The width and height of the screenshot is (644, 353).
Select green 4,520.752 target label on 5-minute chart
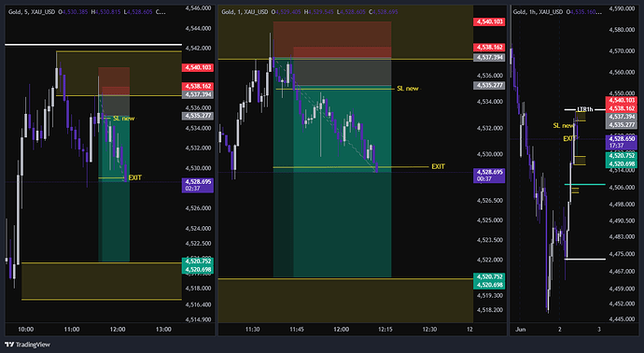(198, 261)
